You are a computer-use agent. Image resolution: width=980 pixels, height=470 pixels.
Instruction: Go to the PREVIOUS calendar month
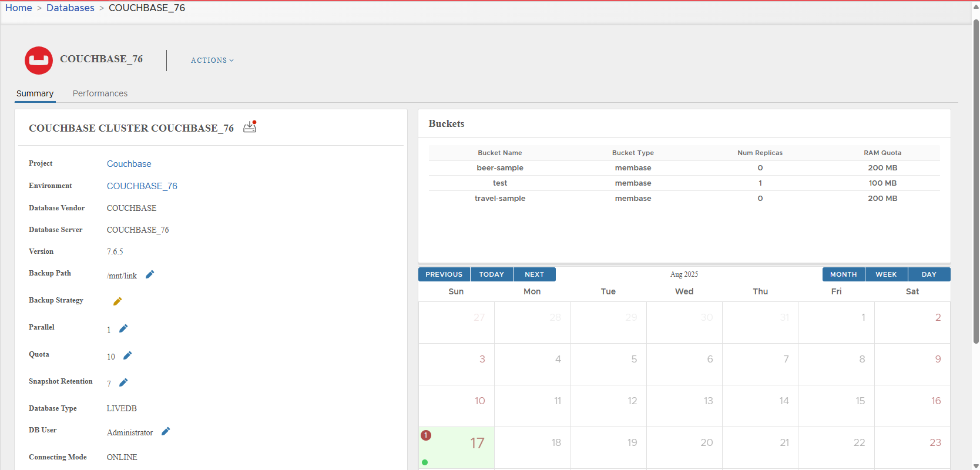(x=444, y=274)
